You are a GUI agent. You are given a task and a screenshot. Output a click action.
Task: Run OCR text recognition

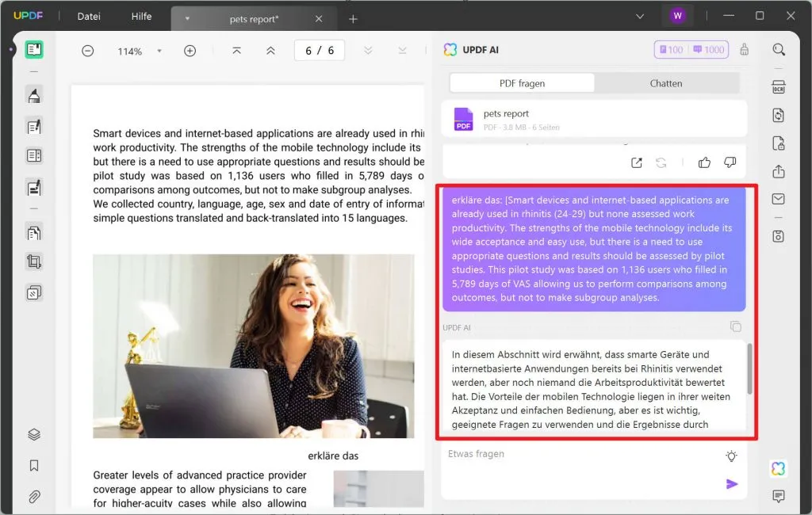[779, 87]
